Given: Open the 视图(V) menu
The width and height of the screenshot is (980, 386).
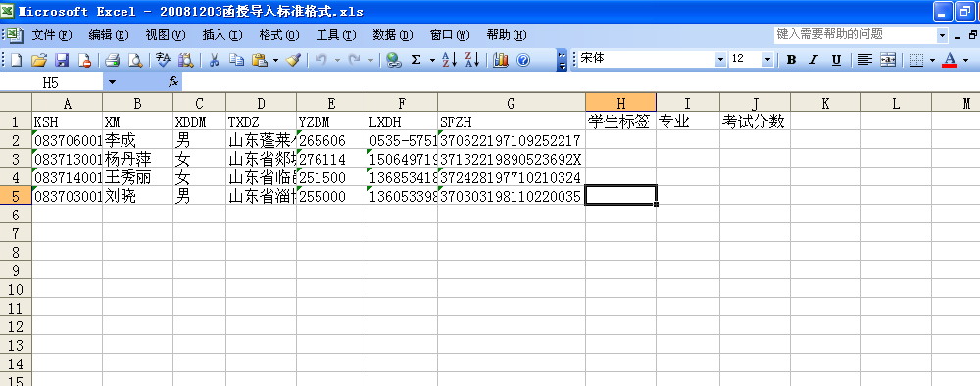Looking at the screenshot, I should [x=166, y=35].
